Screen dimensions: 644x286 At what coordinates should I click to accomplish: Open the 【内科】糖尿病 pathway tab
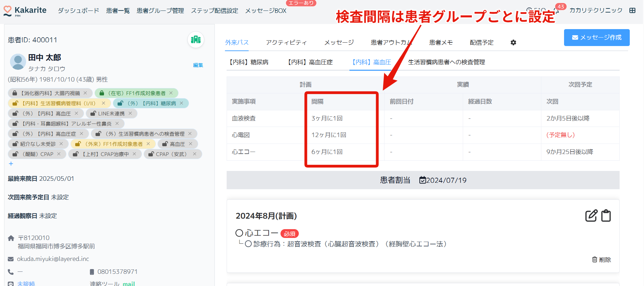[x=249, y=62]
